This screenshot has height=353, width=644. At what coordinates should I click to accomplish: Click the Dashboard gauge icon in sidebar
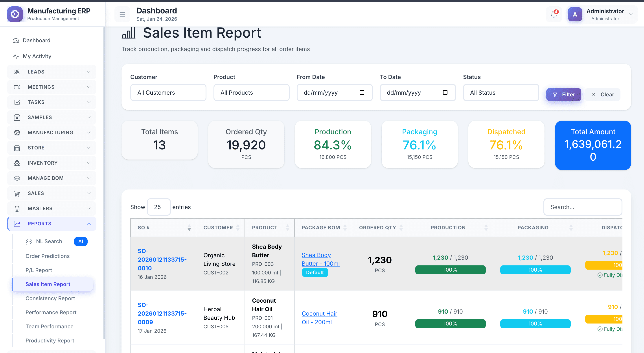tap(16, 40)
